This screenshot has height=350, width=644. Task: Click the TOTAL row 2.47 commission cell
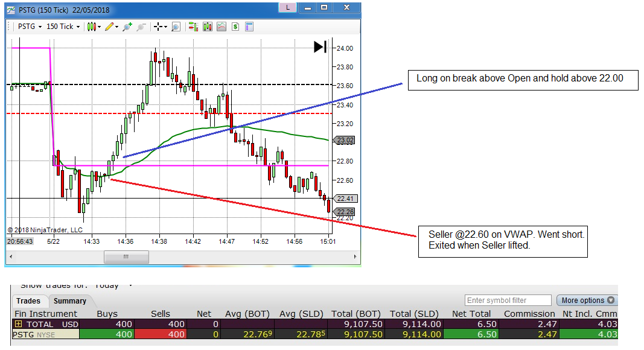coord(530,324)
